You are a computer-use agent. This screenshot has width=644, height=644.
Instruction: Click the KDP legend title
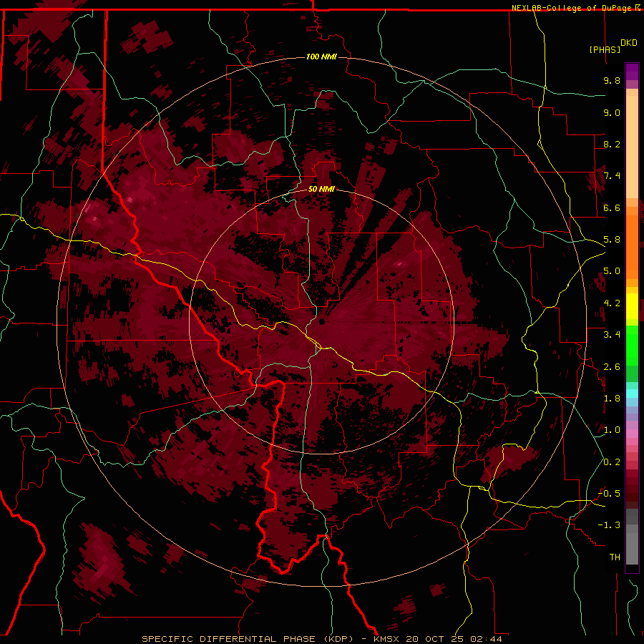click(x=629, y=43)
